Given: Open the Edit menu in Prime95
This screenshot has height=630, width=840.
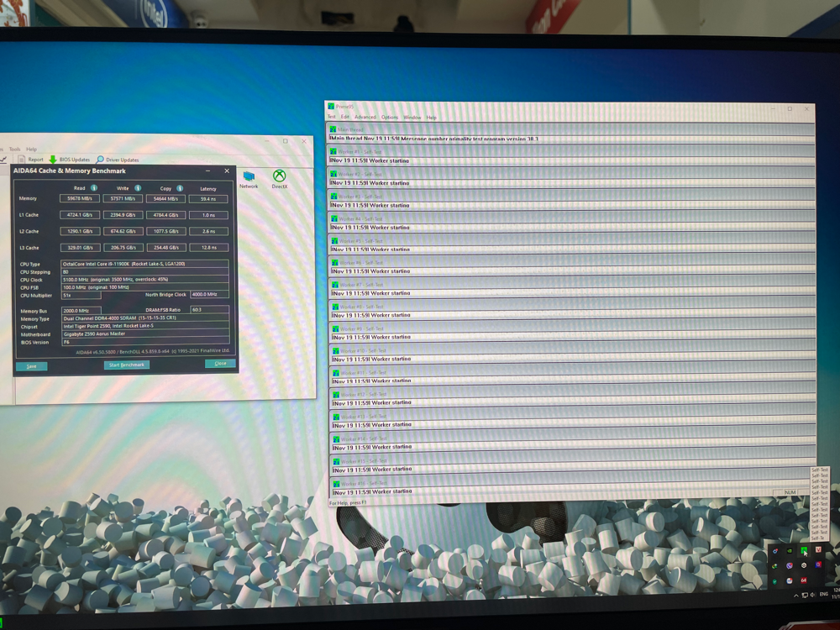Looking at the screenshot, I should 345,116.
